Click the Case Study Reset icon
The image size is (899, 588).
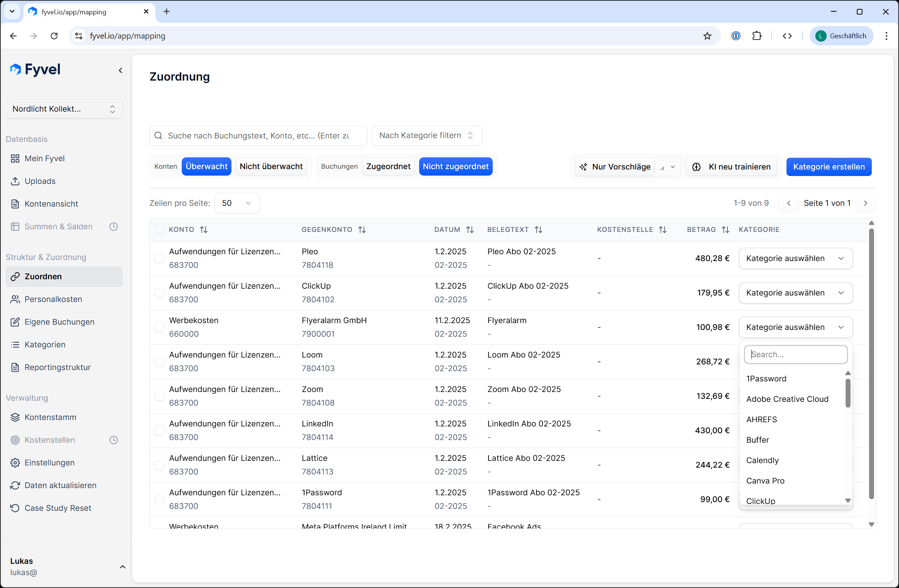(x=15, y=508)
